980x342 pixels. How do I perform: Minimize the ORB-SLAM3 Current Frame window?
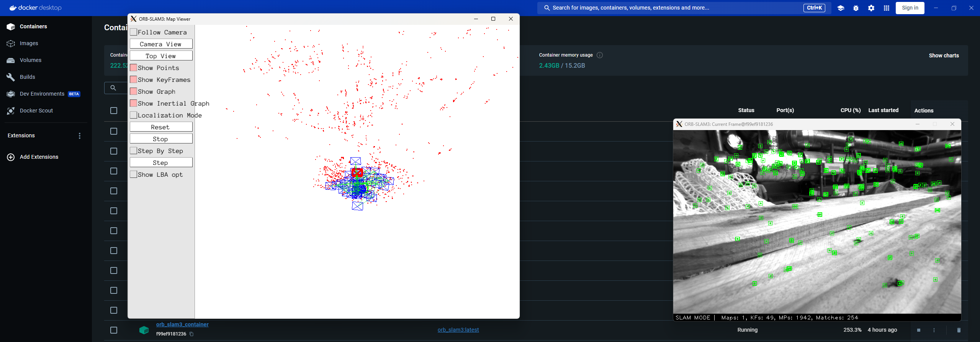[x=917, y=124]
